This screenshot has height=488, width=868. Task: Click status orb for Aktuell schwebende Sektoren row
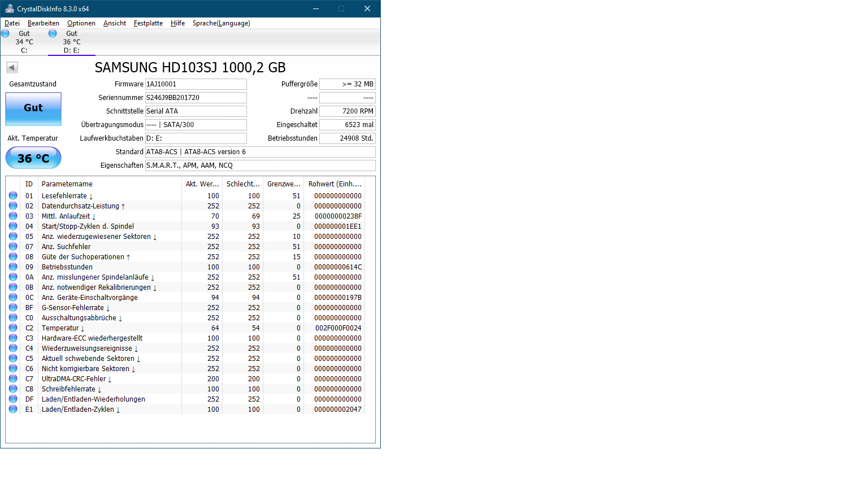[x=13, y=358]
